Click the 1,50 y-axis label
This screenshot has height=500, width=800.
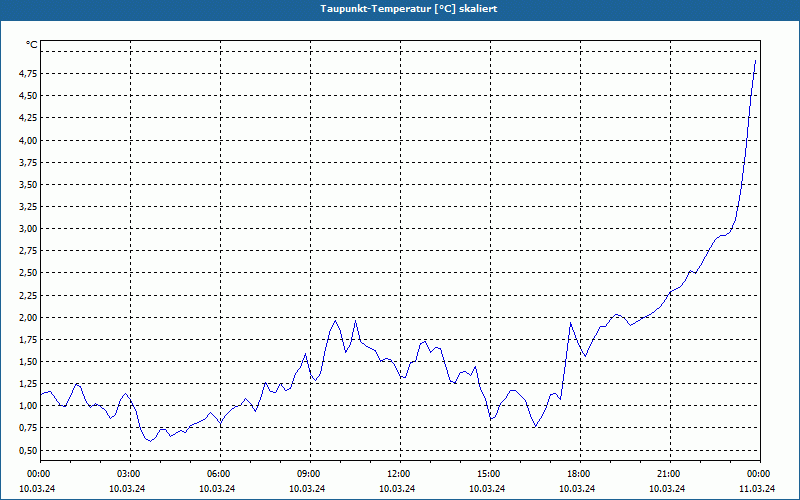coord(28,362)
